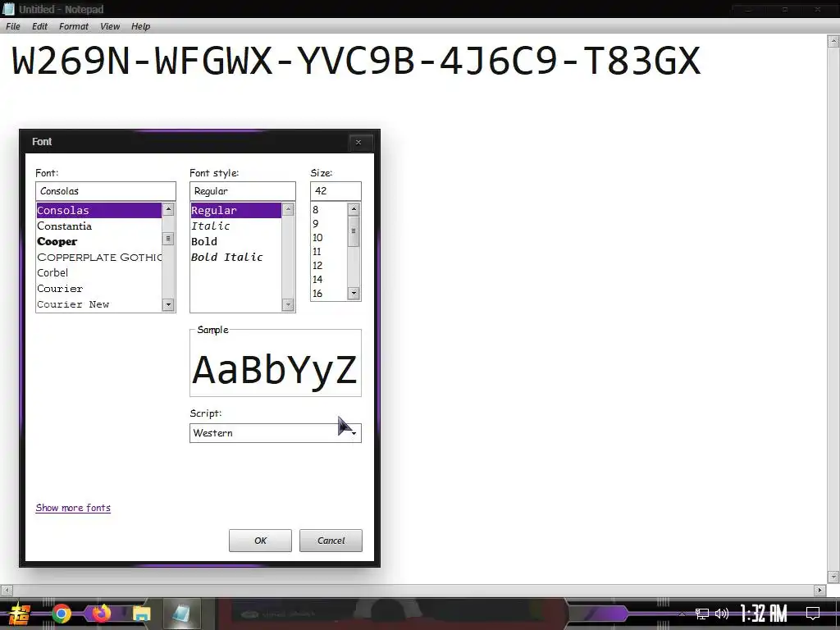
Task: Click font list scroll up arrow
Action: (x=168, y=209)
